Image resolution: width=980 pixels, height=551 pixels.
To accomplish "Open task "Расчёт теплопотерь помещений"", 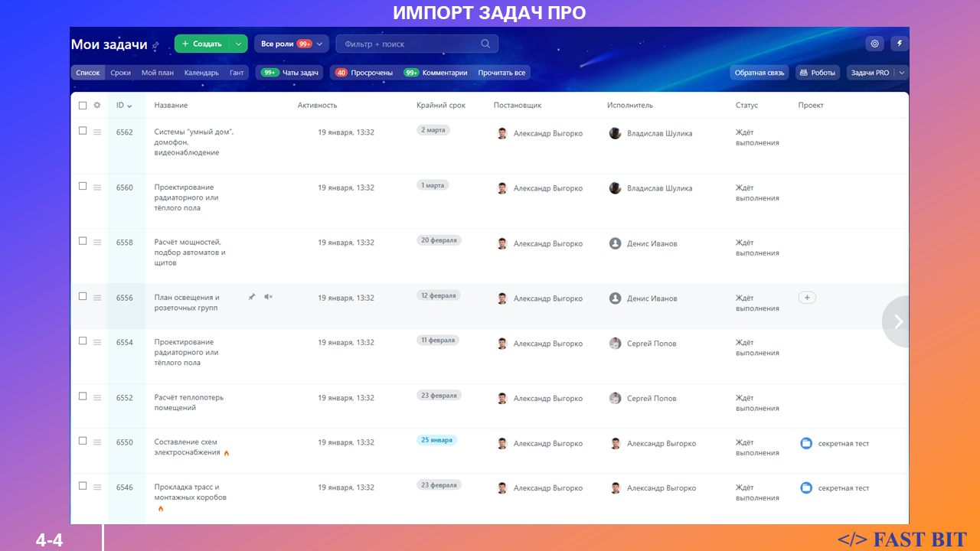I will point(189,403).
